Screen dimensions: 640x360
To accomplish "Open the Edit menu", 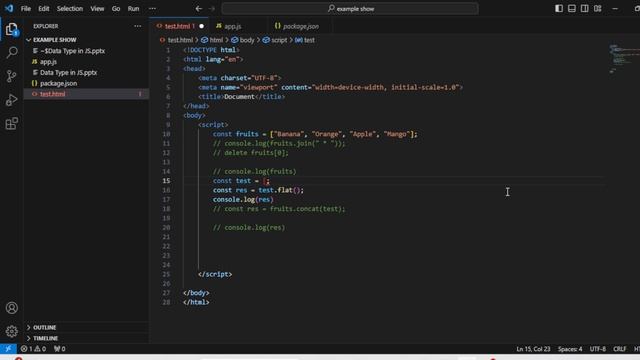I will [x=44, y=9].
